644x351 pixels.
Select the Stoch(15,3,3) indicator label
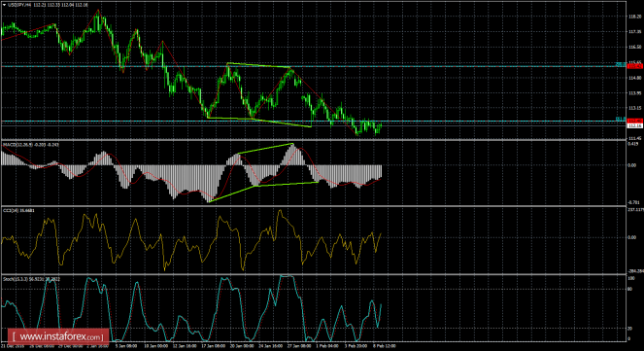(32, 279)
